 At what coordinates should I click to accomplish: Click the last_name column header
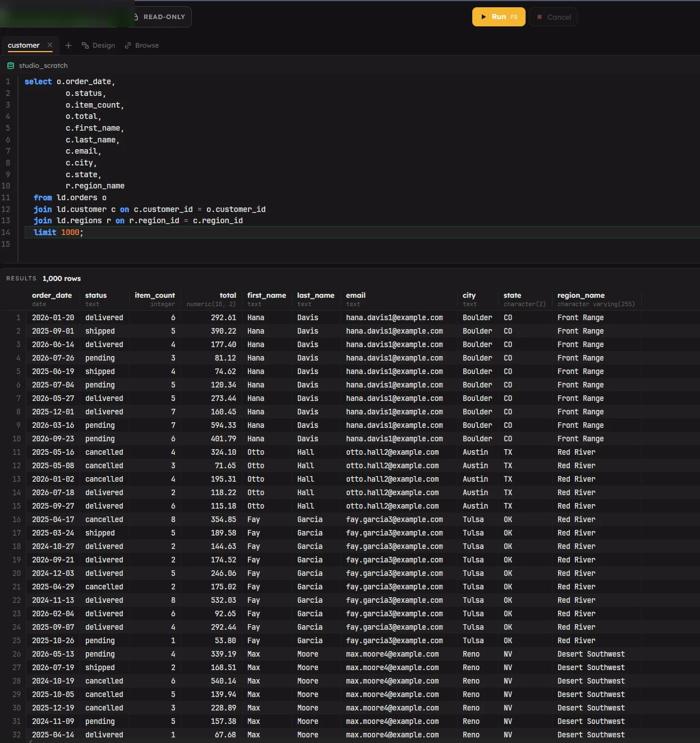coord(316,296)
